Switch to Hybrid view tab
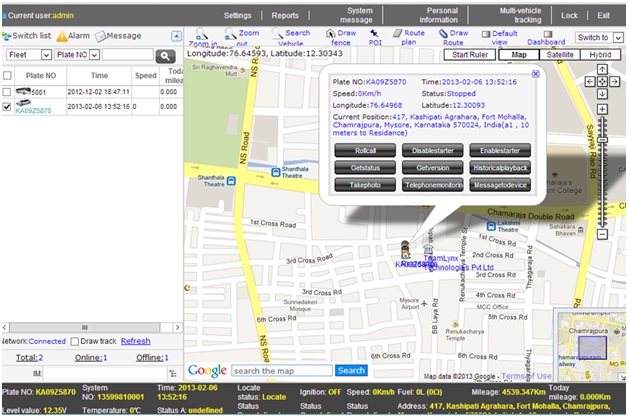 click(600, 55)
